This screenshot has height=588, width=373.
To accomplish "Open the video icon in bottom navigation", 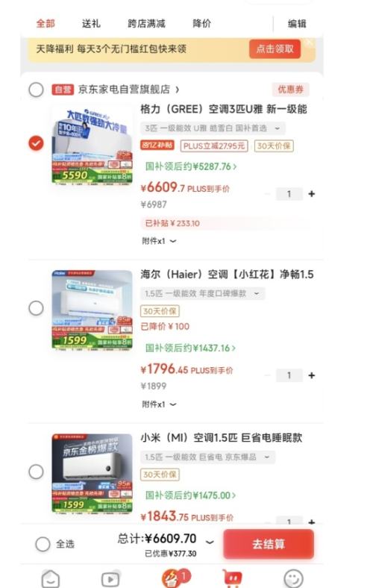I will point(110,579).
